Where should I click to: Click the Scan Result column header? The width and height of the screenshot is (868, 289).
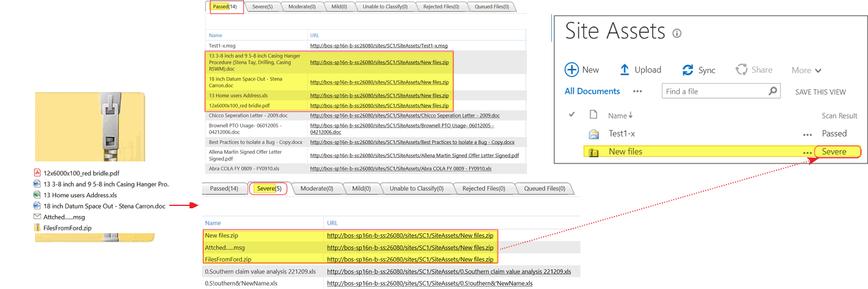coord(839,116)
